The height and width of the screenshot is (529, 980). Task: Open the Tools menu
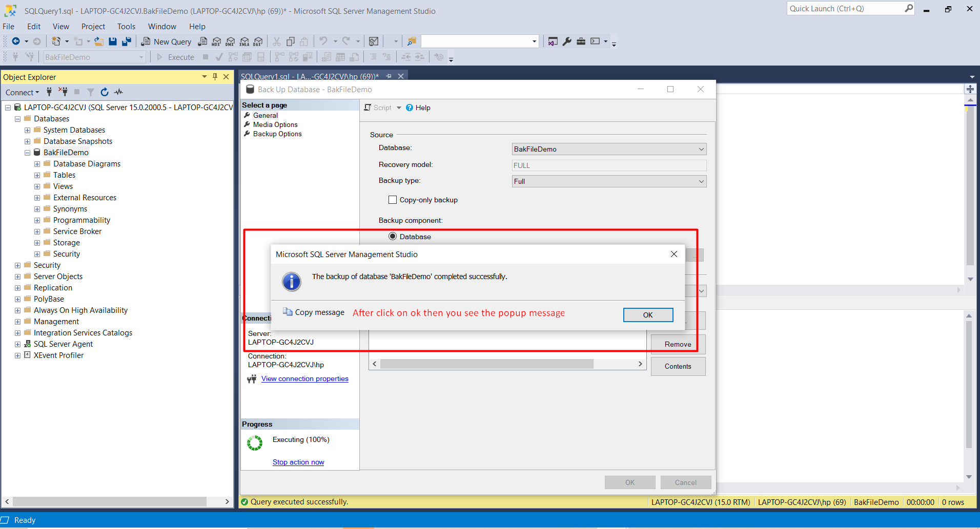click(126, 26)
